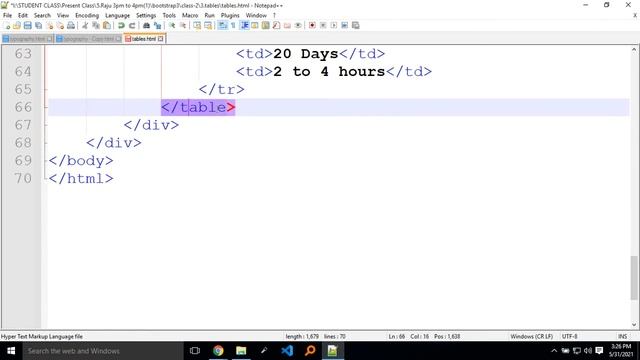Image resolution: width=640 pixels, height=360 pixels.
Task: Open the Encoding menu
Action: (x=87, y=15)
